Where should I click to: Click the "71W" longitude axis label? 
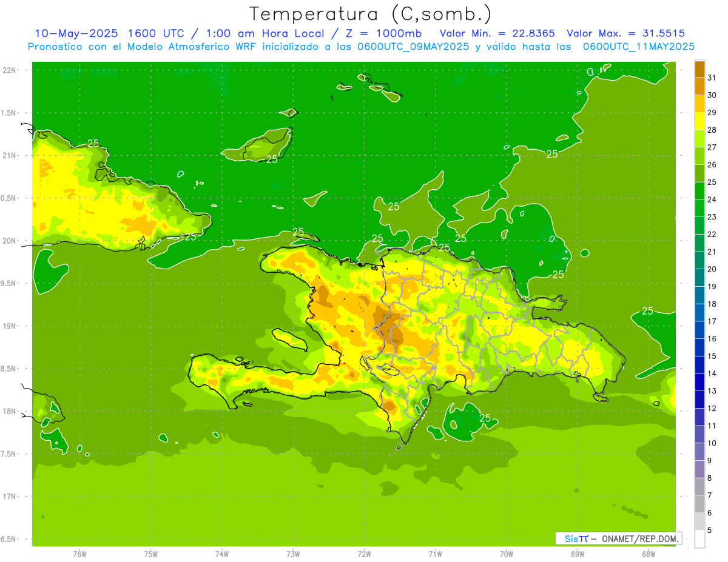point(435,554)
